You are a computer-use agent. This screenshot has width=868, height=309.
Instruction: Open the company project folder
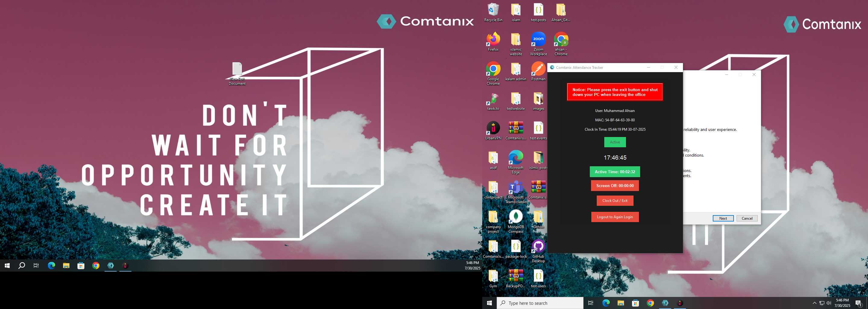(493, 221)
